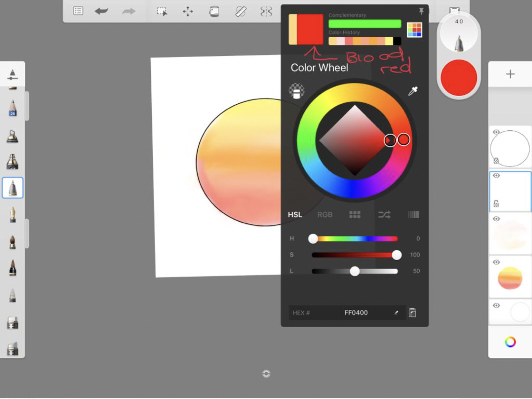The width and height of the screenshot is (532, 399).
Task: Select the green complementary color bar
Action: [365, 24]
